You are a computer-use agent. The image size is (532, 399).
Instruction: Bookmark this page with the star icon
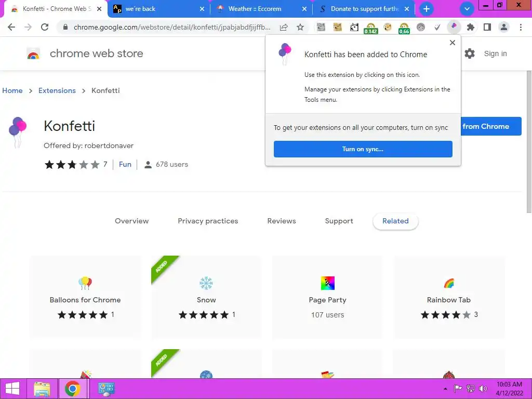pyautogui.click(x=300, y=27)
